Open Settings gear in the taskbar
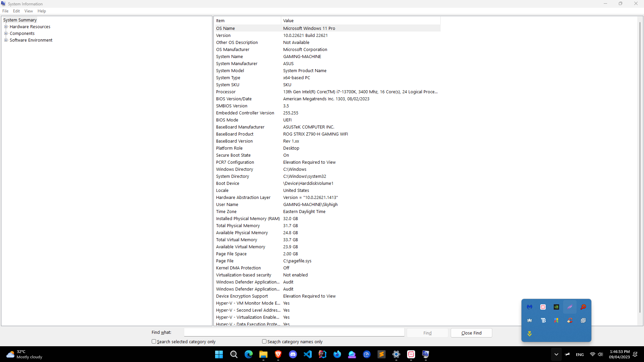644x362 pixels. click(396, 354)
